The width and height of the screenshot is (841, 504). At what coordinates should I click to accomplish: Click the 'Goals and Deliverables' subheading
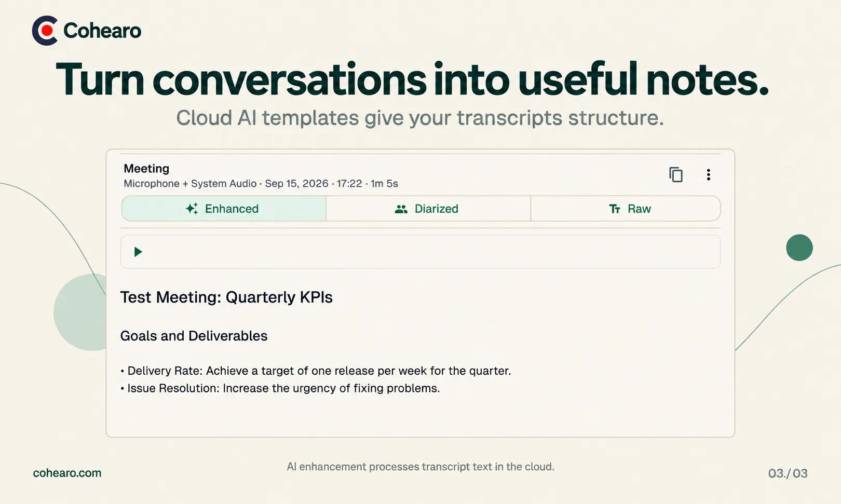[x=194, y=336]
